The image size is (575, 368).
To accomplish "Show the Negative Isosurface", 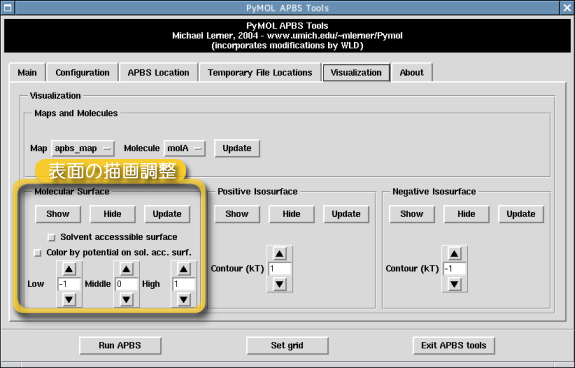I will [x=412, y=214].
